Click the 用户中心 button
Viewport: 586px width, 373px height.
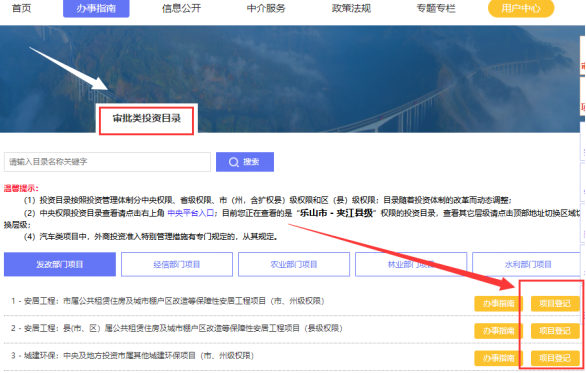(x=521, y=8)
